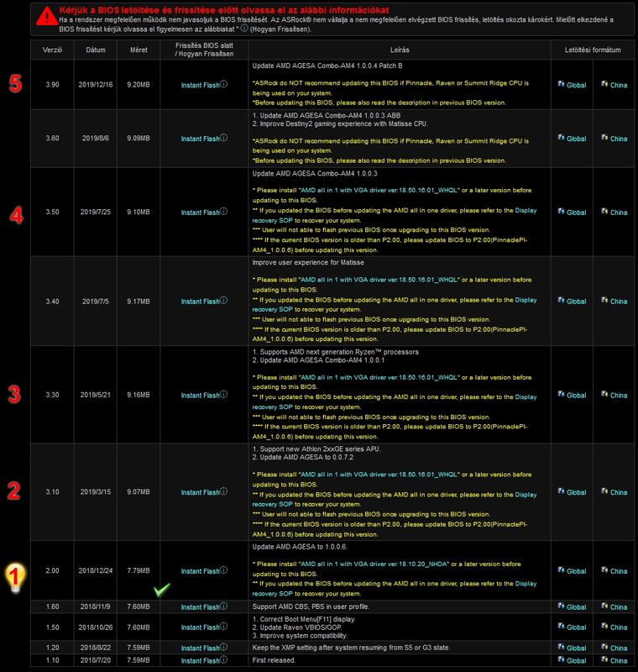
Task: Open Instant Flash link for version 1.50
Action: (x=200, y=627)
